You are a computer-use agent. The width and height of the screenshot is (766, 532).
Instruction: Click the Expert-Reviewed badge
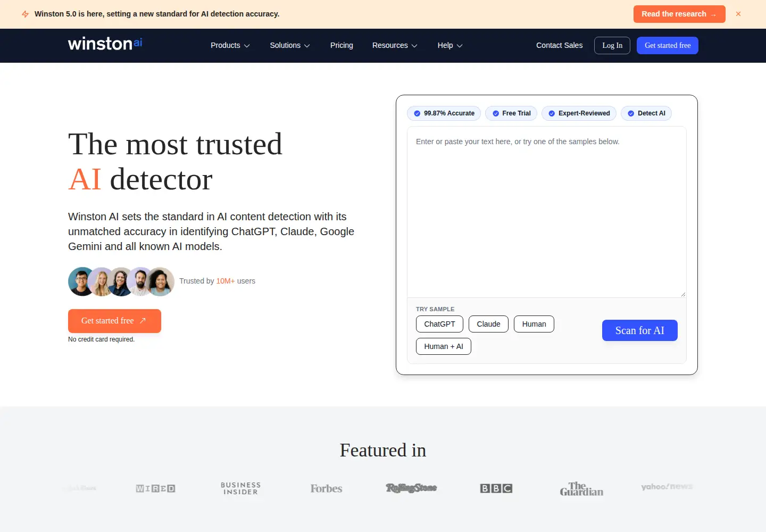click(x=579, y=113)
